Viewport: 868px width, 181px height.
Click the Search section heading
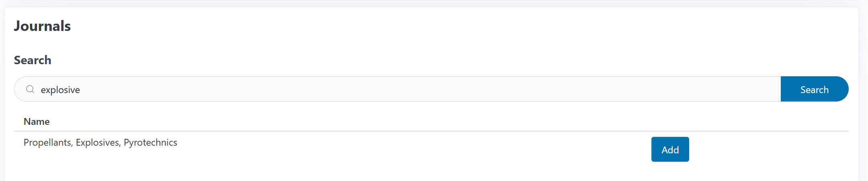click(x=33, y=60)
